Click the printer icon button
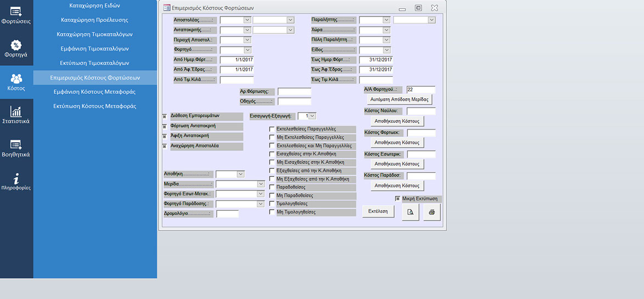Screen dimensions: 644x299 coord(432,212)
